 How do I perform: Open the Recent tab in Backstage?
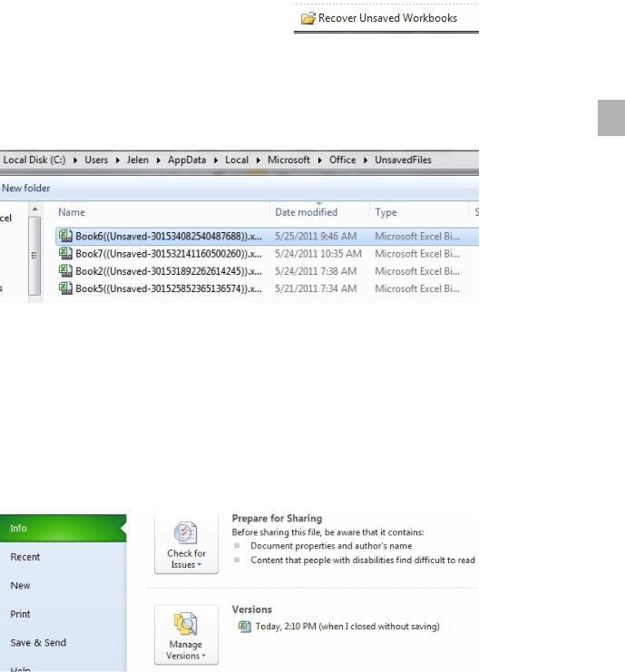pos(63,557)
